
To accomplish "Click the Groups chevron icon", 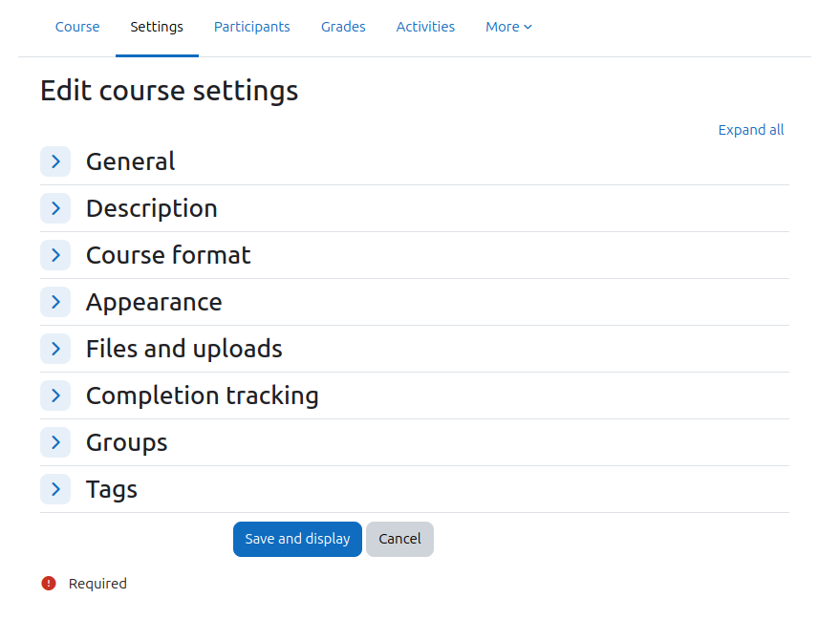I will tap(55, 442).
